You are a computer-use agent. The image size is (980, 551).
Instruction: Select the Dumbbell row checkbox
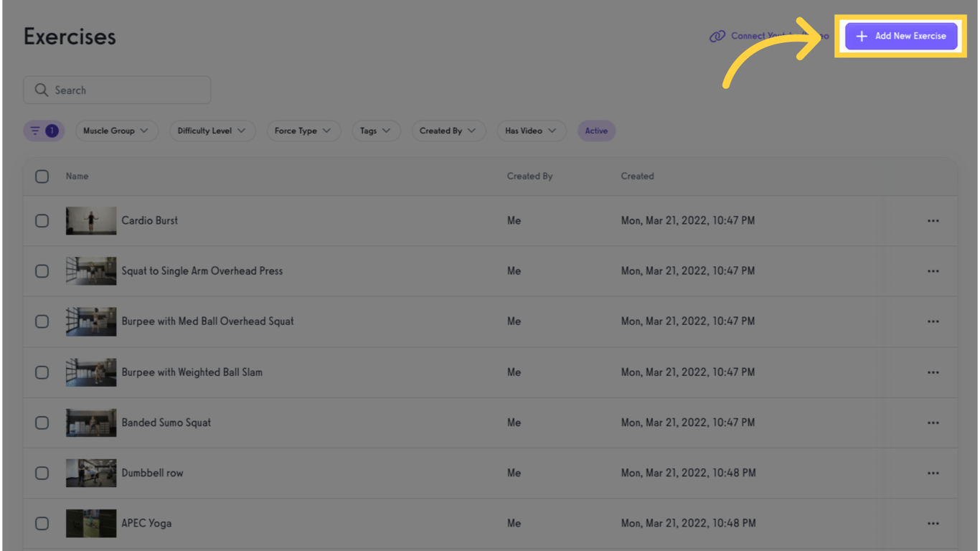pyautogui.click(x=42, y=474)
